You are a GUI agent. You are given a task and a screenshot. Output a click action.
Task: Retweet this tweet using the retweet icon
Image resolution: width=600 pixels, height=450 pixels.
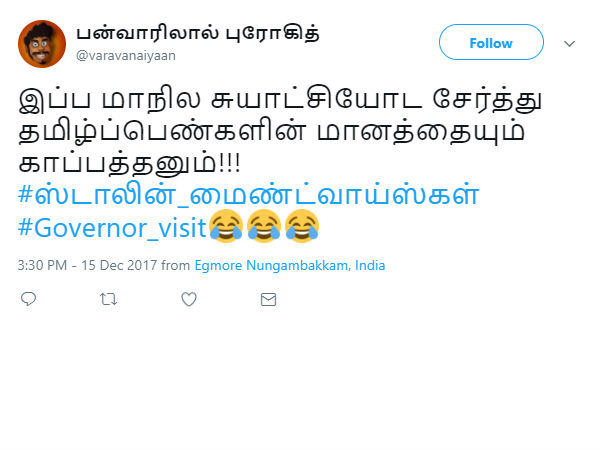[x=108, y=299]
